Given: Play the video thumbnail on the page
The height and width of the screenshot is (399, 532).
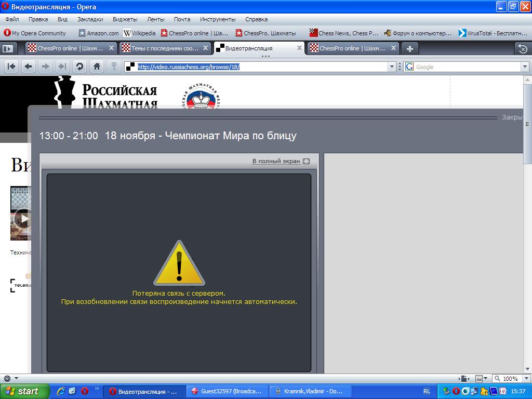Looking at the screenshot, I should (23, 218).
